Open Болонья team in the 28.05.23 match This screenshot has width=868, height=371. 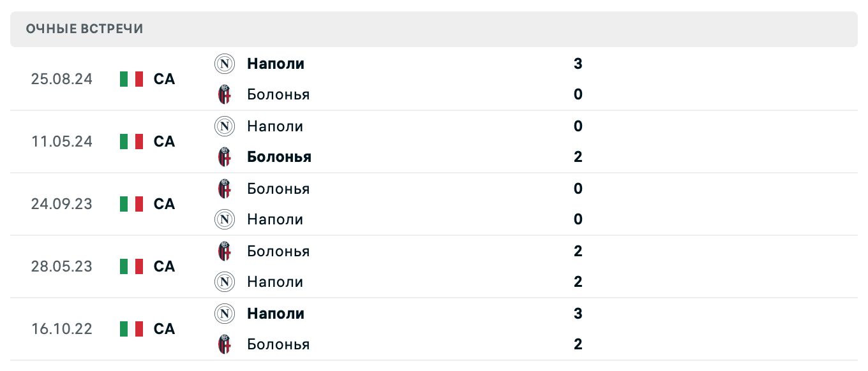pyautogui.click(x=278, y=251)
